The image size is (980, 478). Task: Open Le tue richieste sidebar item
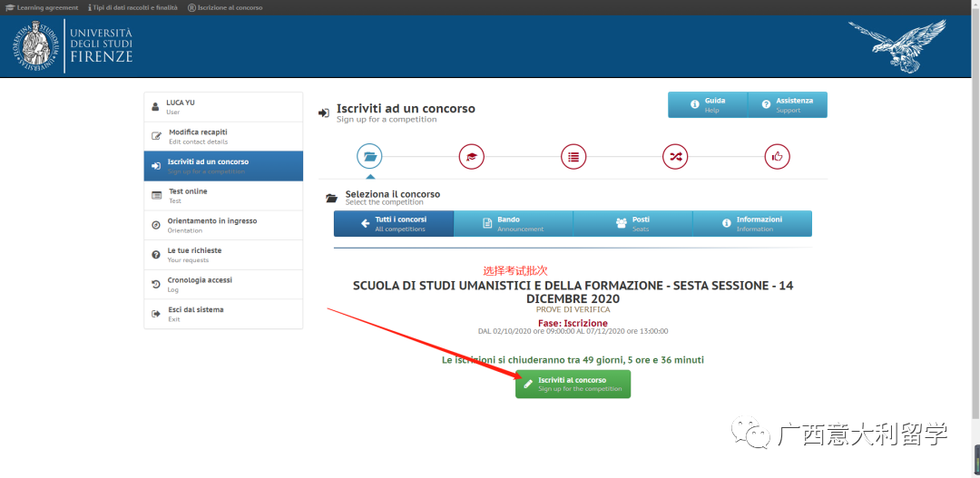(x=223, y=255)
